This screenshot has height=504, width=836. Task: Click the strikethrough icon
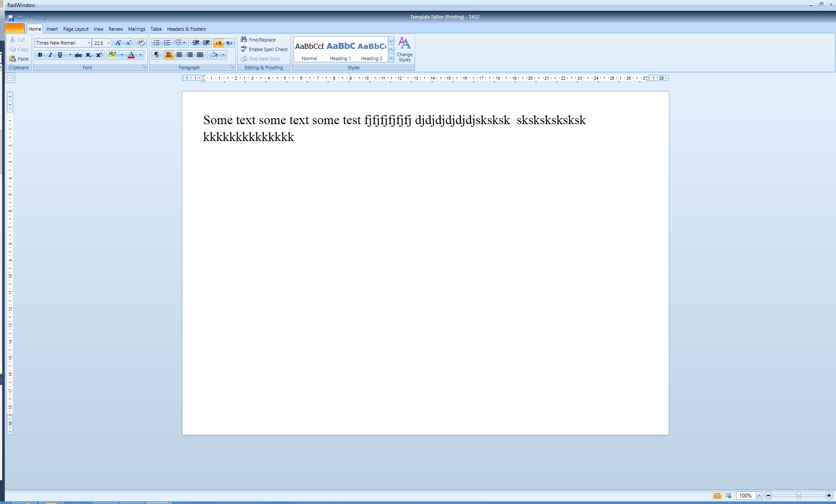tap(78, 55)
